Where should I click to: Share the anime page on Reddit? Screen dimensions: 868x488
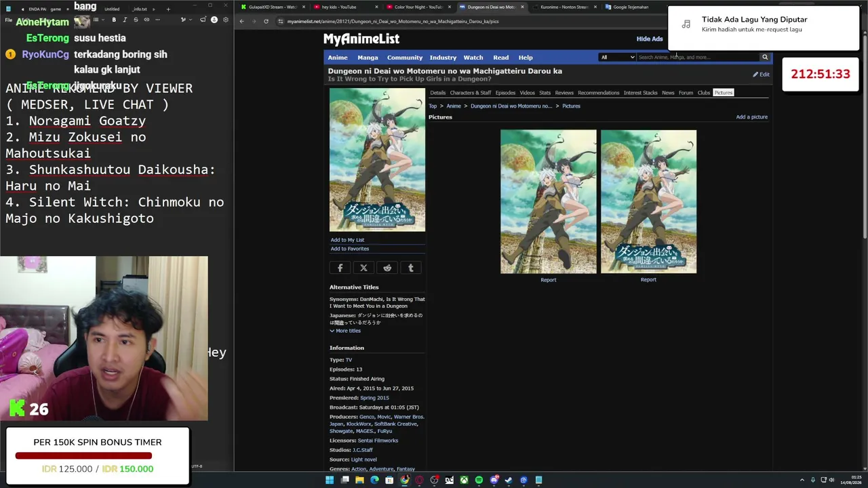387,268
